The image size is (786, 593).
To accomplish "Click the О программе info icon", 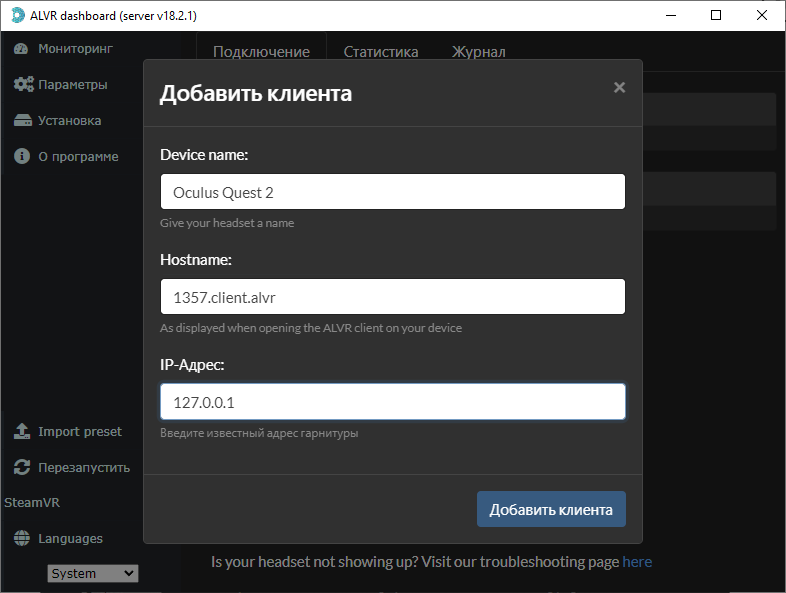I will pyautogui.click(x=22, y=156).
